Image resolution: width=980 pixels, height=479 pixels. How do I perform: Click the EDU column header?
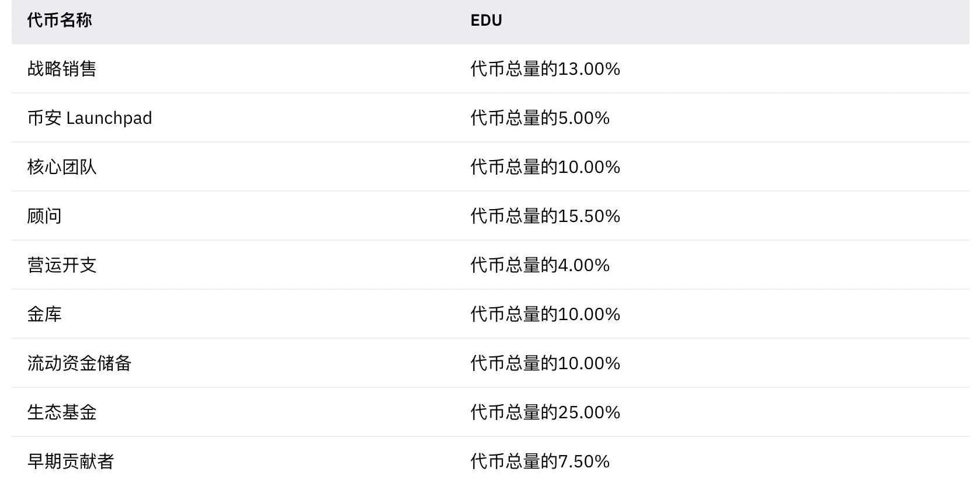486,20
